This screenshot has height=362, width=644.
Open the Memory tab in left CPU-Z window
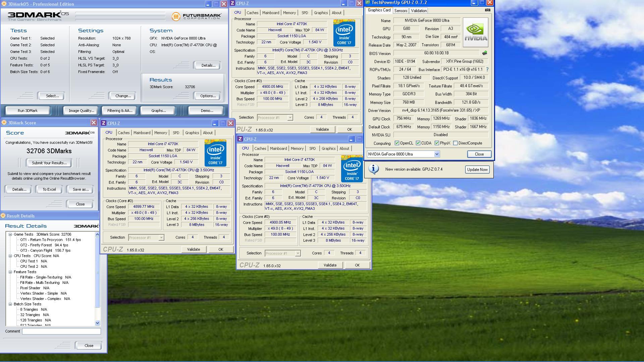[160, 133]
